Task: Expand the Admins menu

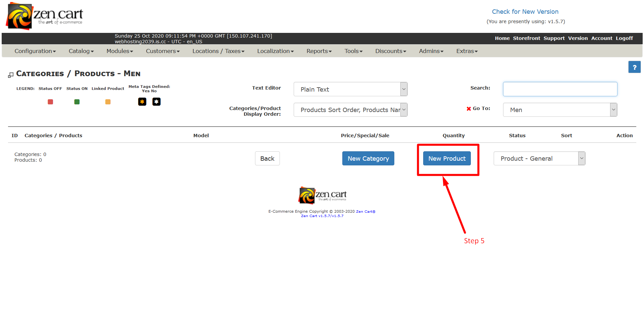Action: pos(431,51)
